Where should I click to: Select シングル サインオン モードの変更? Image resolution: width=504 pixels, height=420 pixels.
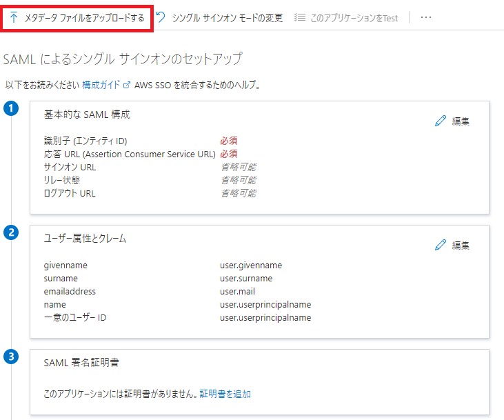tap(228, 18)
